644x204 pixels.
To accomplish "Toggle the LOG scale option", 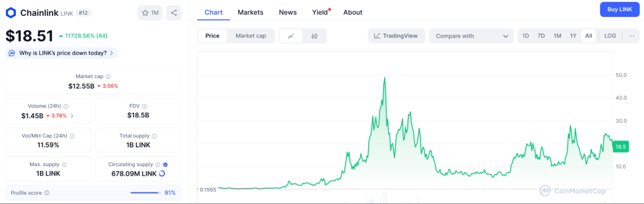I will 610,36.
